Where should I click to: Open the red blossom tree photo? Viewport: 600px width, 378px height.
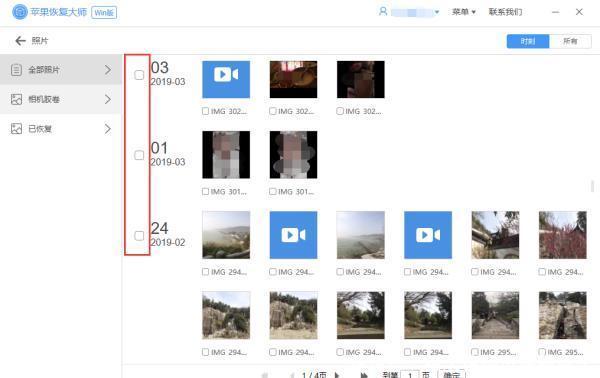coord(562,235)
